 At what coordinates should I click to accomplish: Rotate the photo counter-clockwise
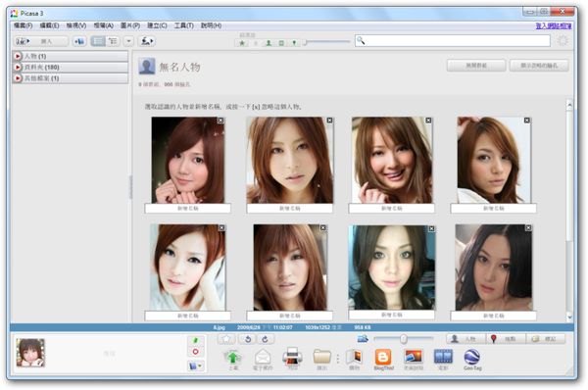tap(248, 339)
